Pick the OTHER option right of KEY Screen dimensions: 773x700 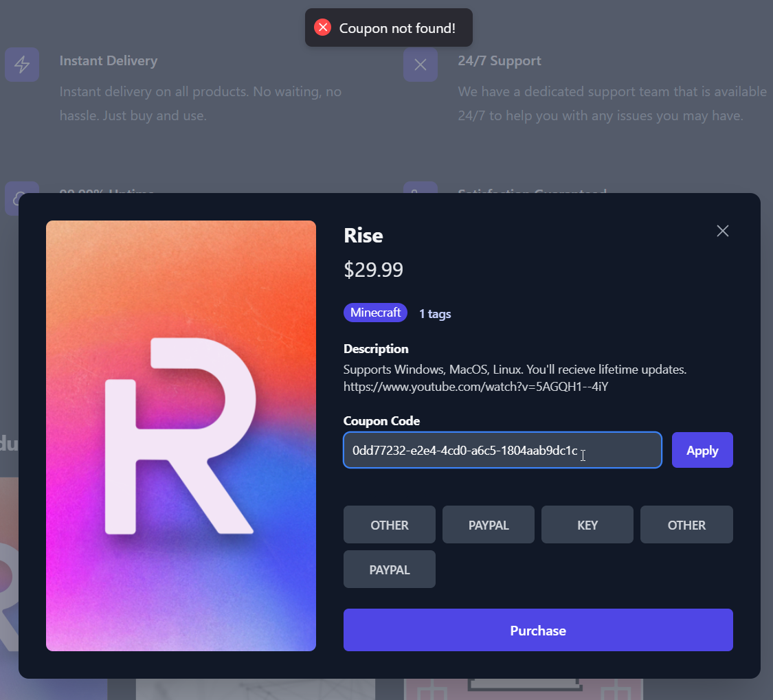point(686,525)
